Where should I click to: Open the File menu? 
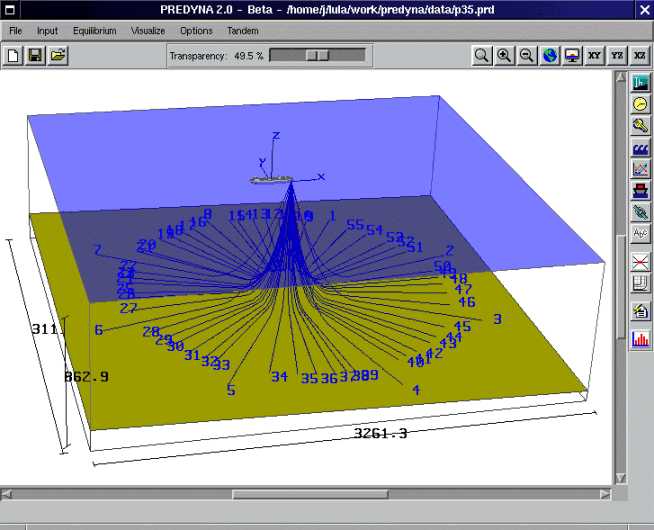click(x=15, y=31)
